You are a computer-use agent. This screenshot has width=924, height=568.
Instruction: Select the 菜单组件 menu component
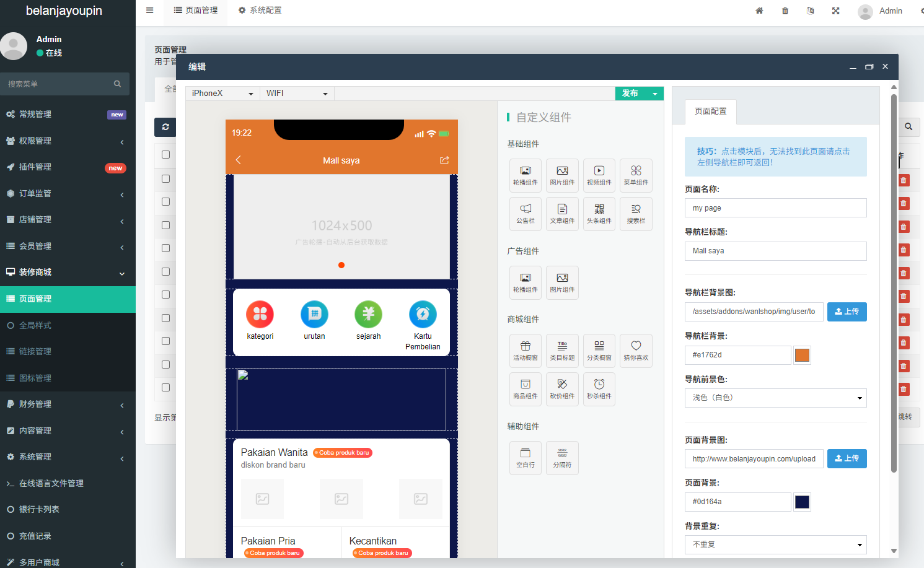(636, 175)
